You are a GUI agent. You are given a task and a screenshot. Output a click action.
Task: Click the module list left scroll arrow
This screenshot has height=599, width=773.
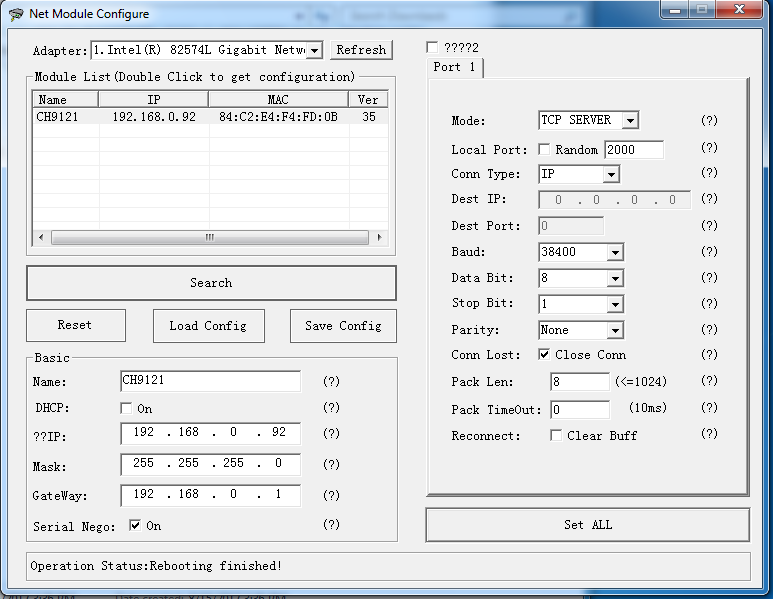[41, 238]
